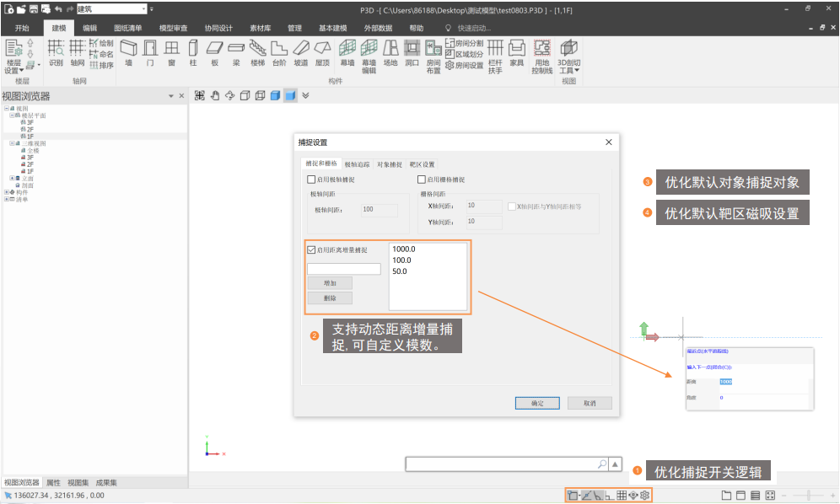Expand the 立面 tree node
This screenshot has width=840, height=504.
pyautogui.click(x=12, y=178)
